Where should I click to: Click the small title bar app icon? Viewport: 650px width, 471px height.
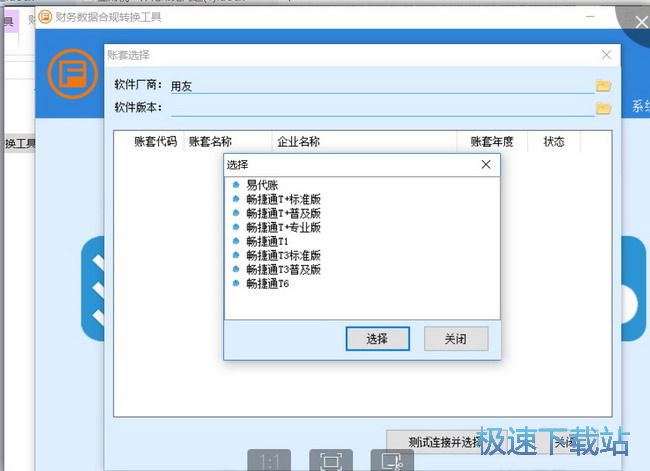point(45,17)
